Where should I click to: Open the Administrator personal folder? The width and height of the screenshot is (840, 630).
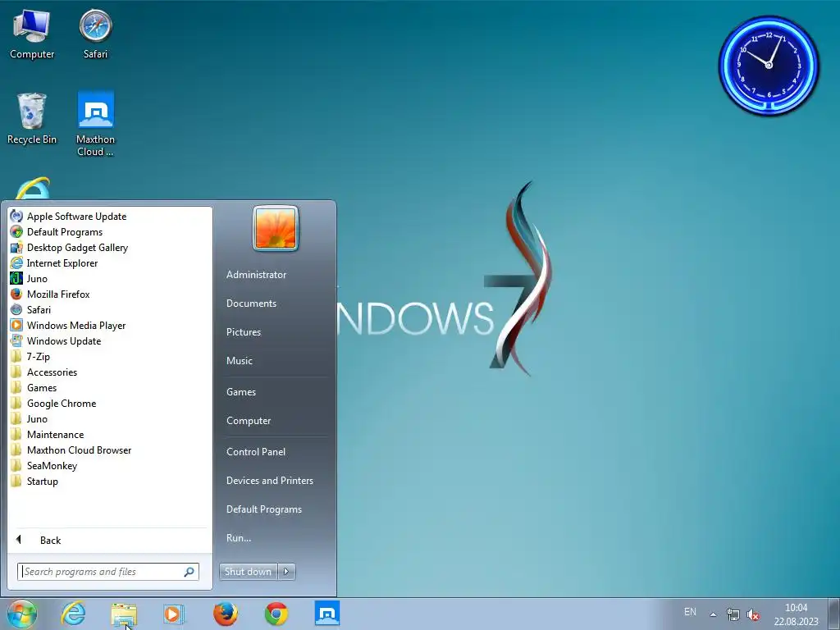pyautogui.click(x=256, y=274)
